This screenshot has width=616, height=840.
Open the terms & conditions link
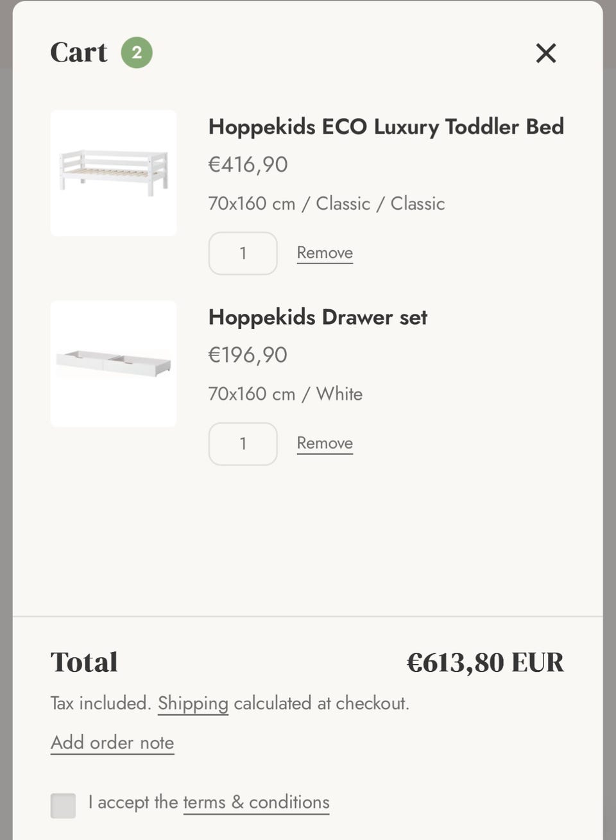pyautogui.click(x=256, y=802)
